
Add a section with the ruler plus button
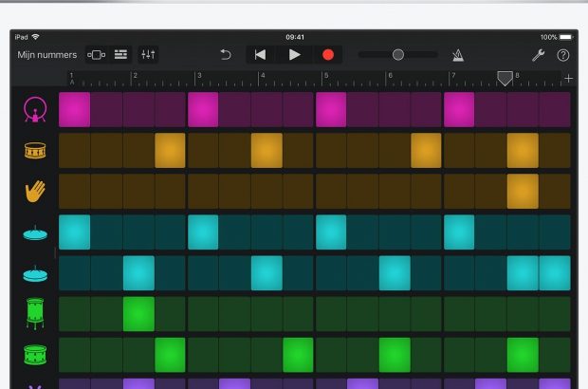tap(568, 78)
